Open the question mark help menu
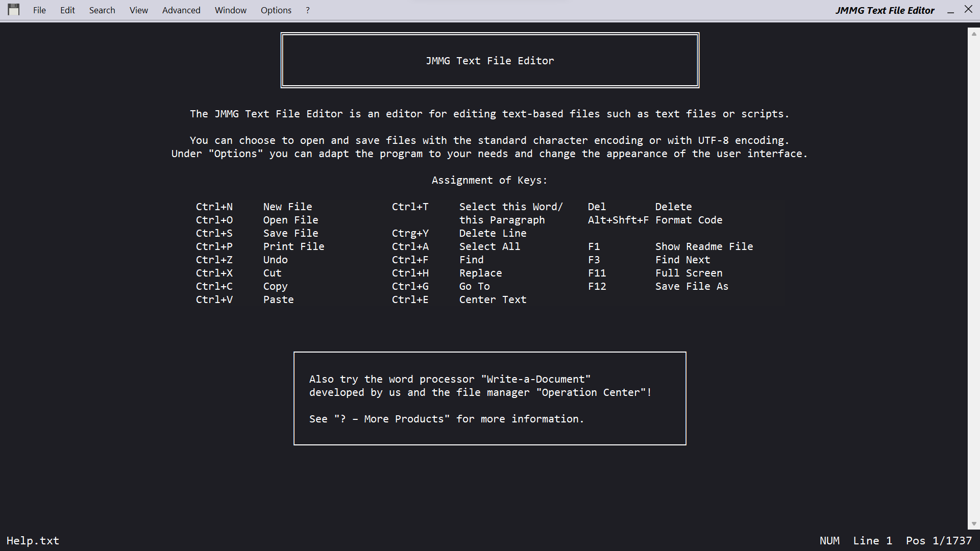The height and width of the screenshot is (551, 980). (308, 10)
